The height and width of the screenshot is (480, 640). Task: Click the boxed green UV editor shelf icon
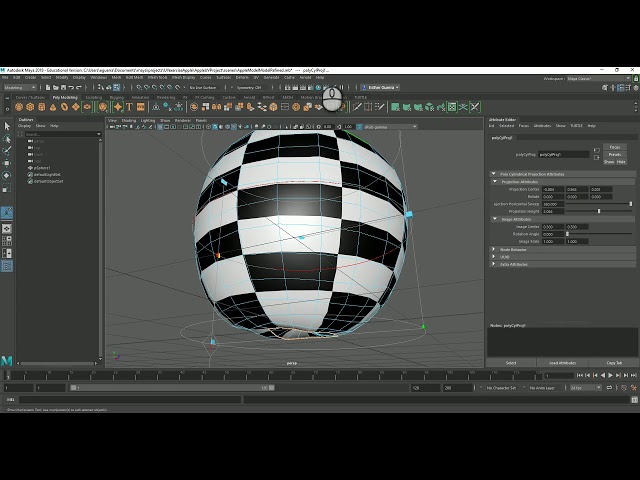click(452, 107)
